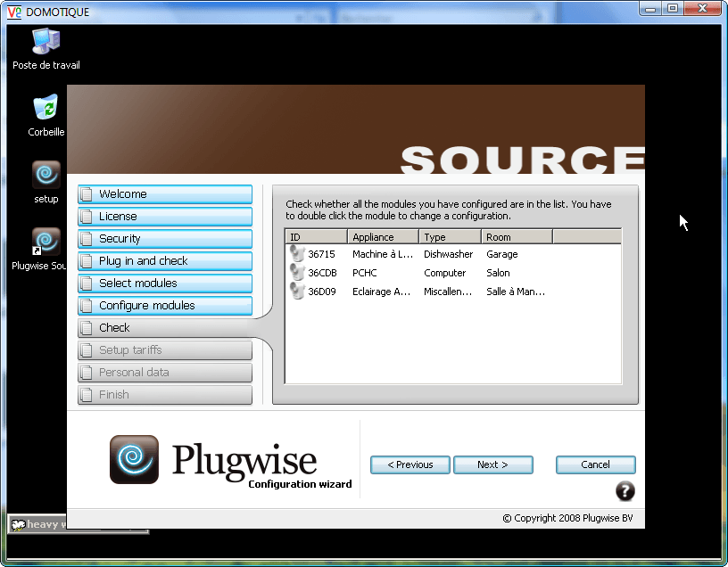The height and width of the screenshot is (567, 728).
Task: Click the Eclairage A... appliance cell
Action: click(x=381, y=292)
